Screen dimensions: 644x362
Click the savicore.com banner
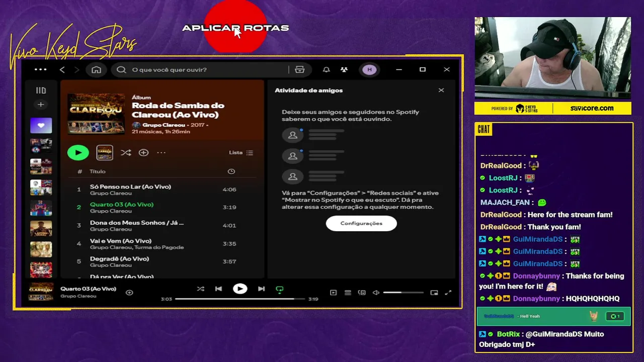[x=592, y=108]
